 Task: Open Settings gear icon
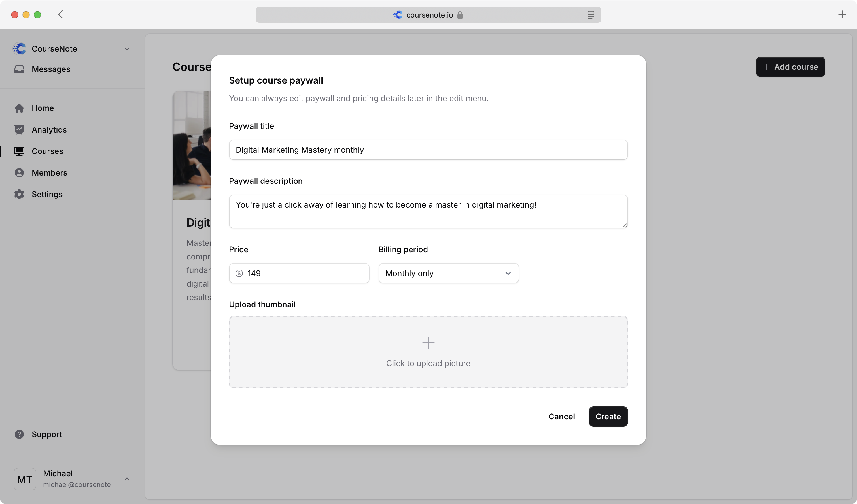point(19,195)
